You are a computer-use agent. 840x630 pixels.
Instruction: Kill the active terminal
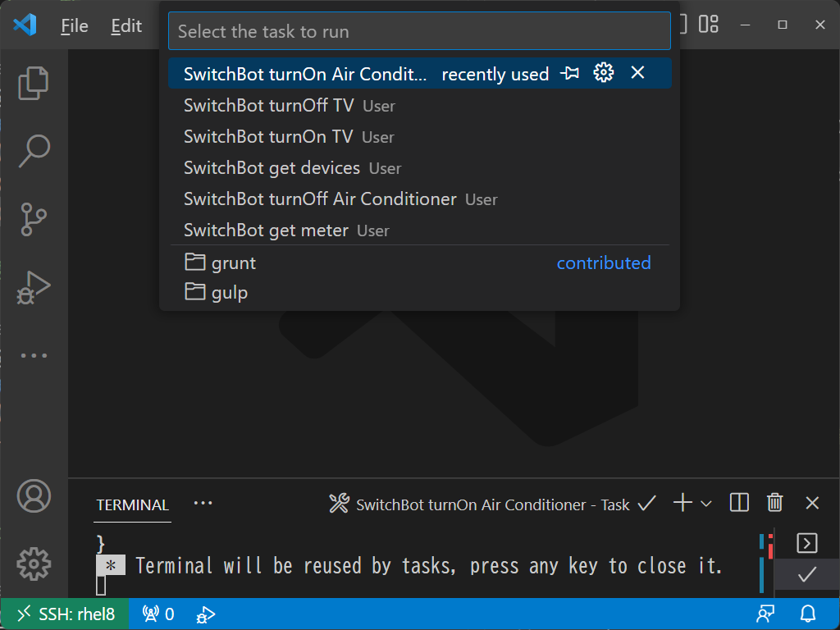click(x=774, y=503)
